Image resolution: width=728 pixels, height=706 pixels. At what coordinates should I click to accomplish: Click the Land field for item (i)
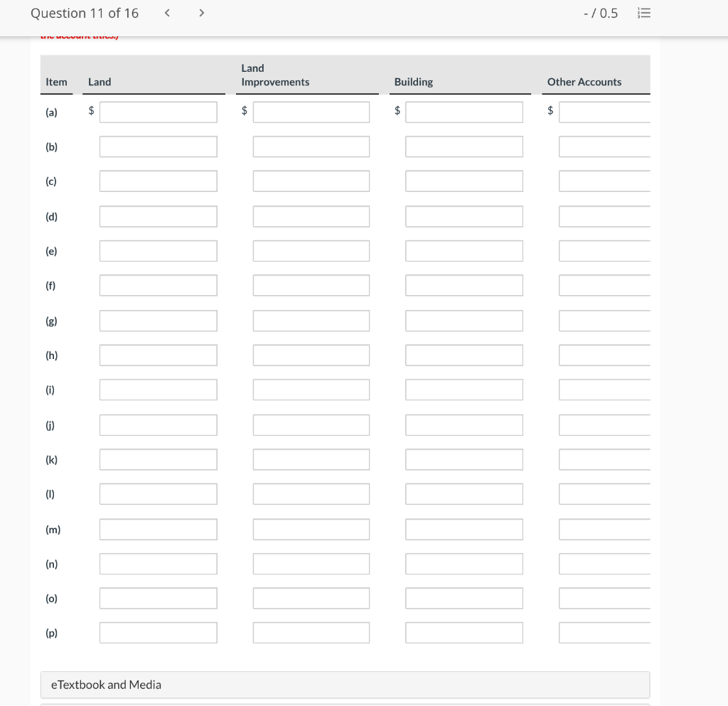pos(159,390)
